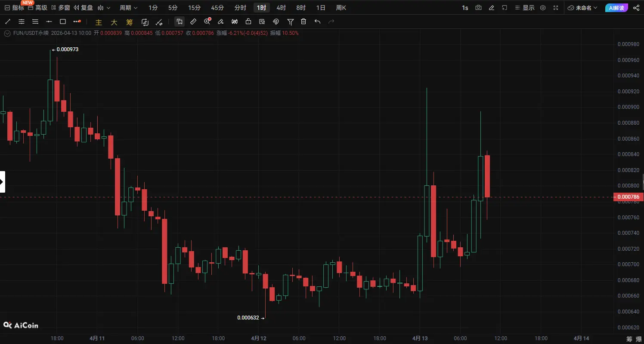Select the 1日 daily timeframe
Screen dimensions: 644x344
point(321,8)
